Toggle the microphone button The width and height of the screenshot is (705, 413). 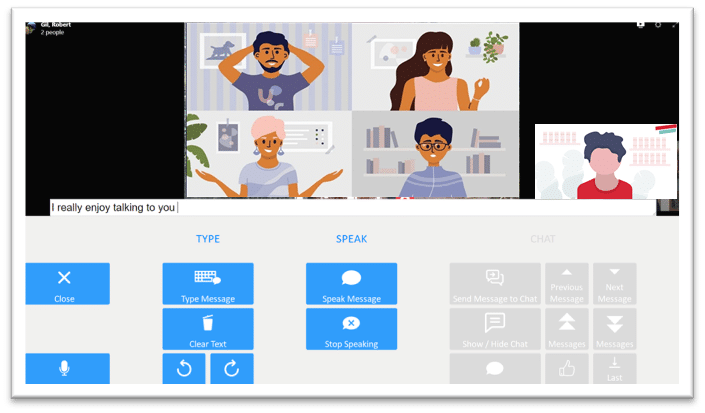(67, 368)
